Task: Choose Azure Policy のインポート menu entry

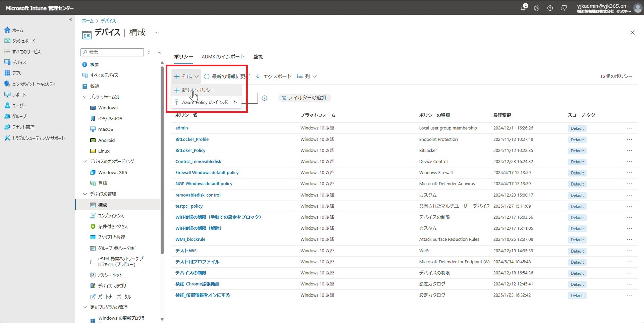Action: 206,102
